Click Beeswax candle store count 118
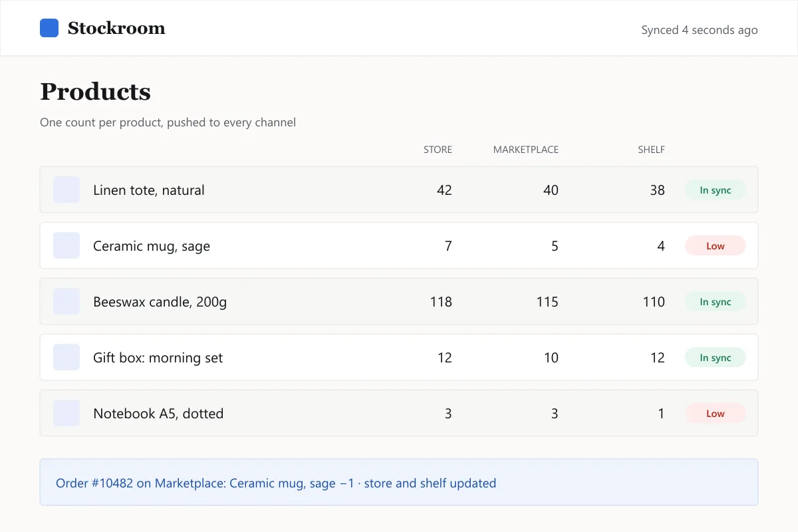This screenshot has height=532, width=798. pos(441,302)
